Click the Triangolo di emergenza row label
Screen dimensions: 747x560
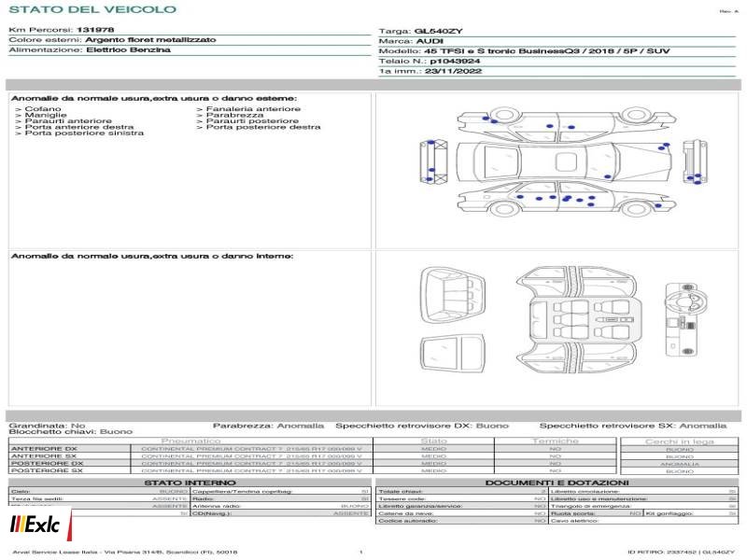(x=591, y=506)
